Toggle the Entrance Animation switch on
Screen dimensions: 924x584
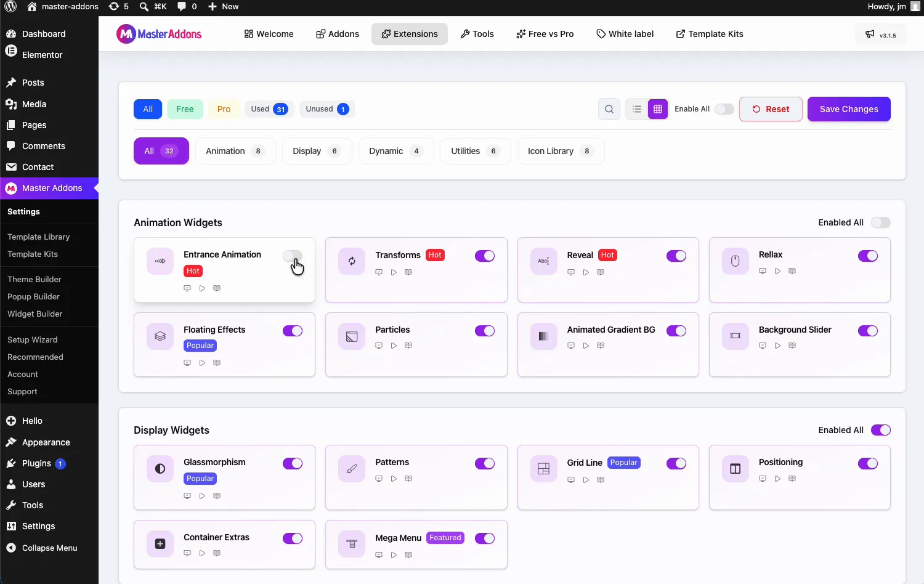(x=293, y=256)
